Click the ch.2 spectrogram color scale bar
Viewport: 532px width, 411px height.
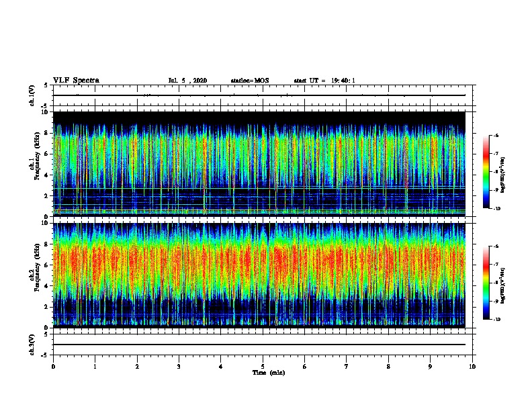pyautogui.click(x=486, y=283)
